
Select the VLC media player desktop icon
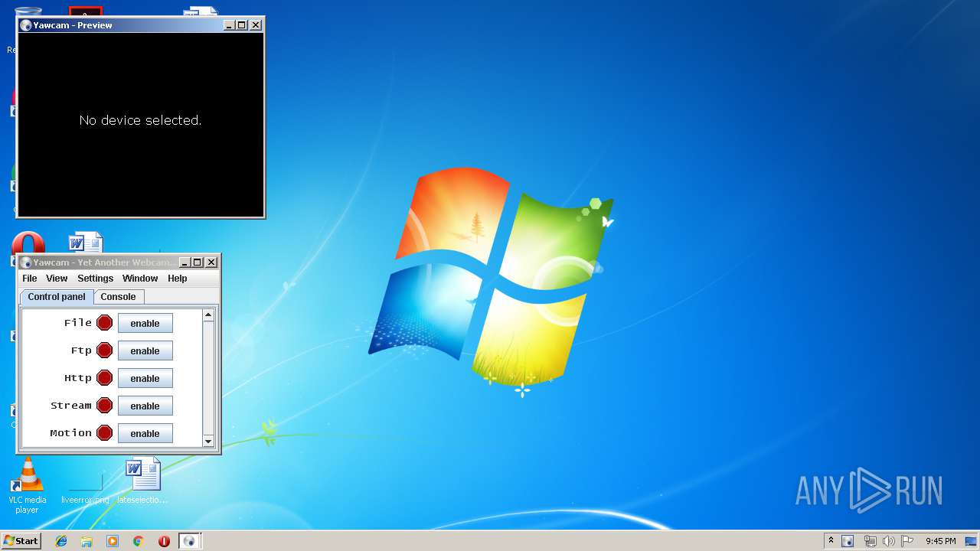point(27,485)
